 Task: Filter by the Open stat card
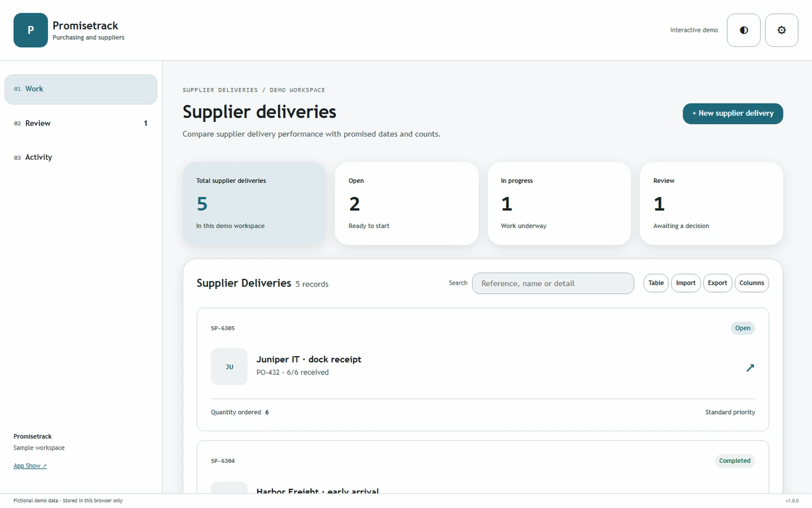407,203
